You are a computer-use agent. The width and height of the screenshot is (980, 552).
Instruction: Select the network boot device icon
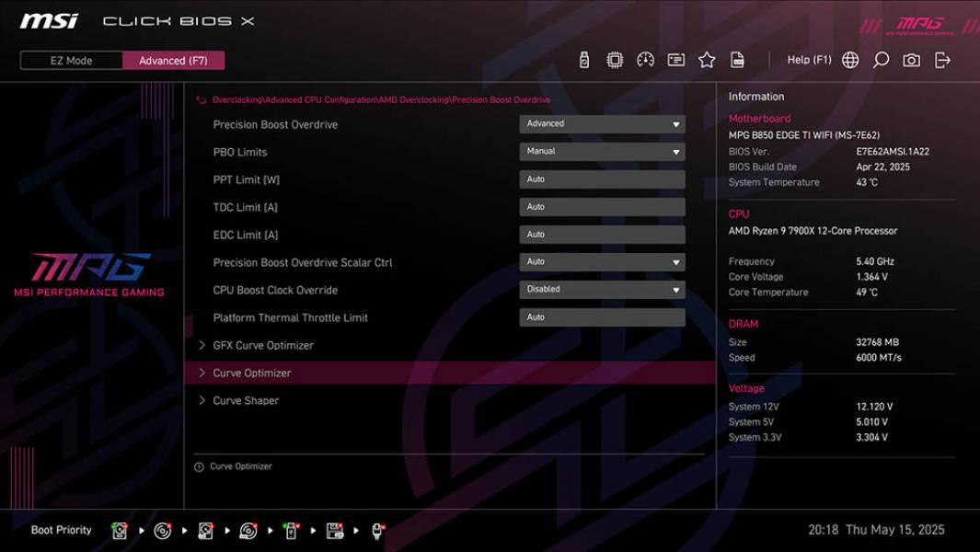(377, 531)
